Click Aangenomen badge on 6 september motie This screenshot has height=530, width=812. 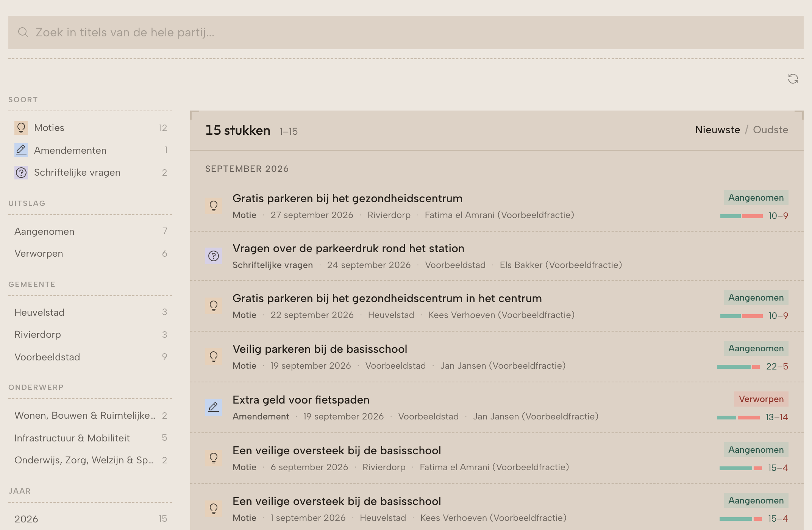(x=756, y=450)
